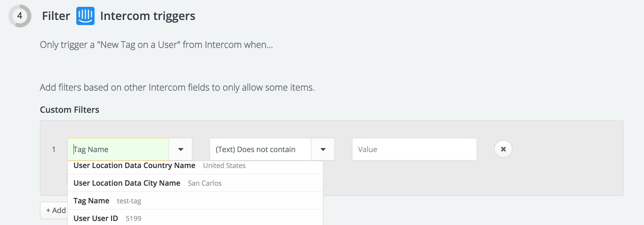The height and width of the screenshot is (225, 644).
Task: Select "User Location Data Country Name" option
Action: (195, 166)
